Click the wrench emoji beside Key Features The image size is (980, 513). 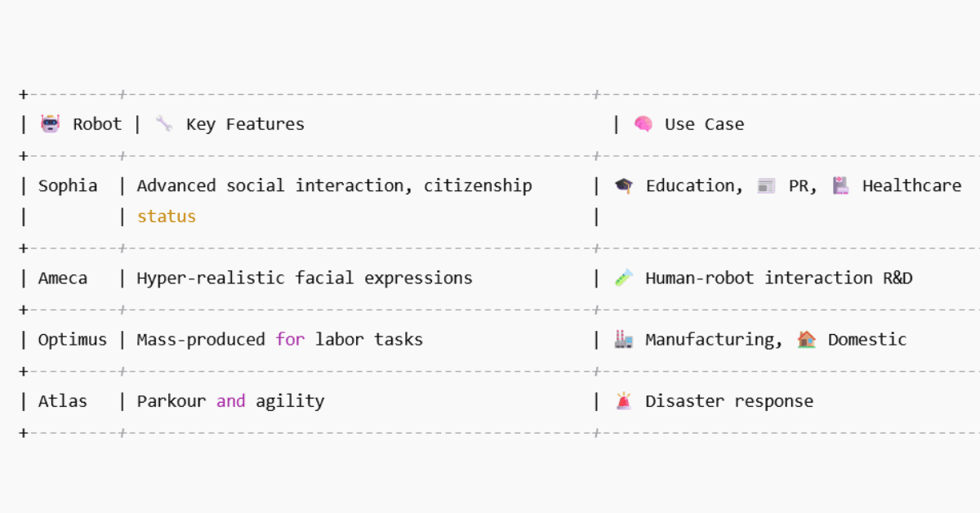[x=164, y=124]
